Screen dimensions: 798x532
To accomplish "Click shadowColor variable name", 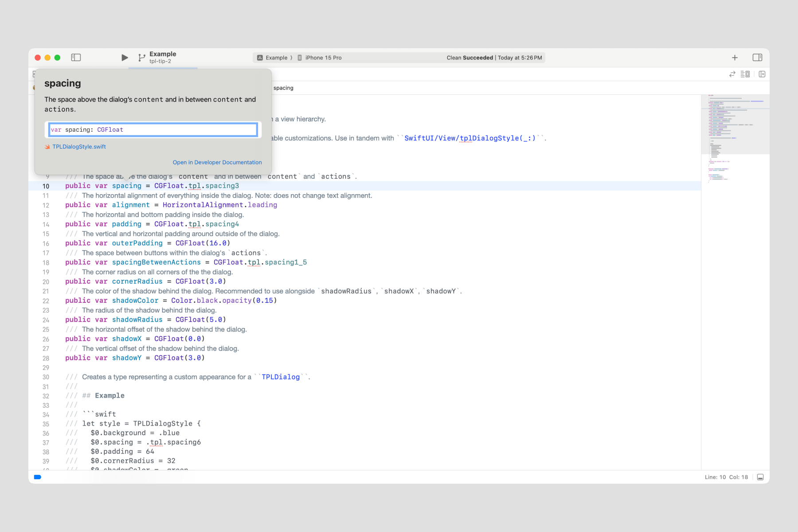I will pyautogui.click(x=135, y=300).
